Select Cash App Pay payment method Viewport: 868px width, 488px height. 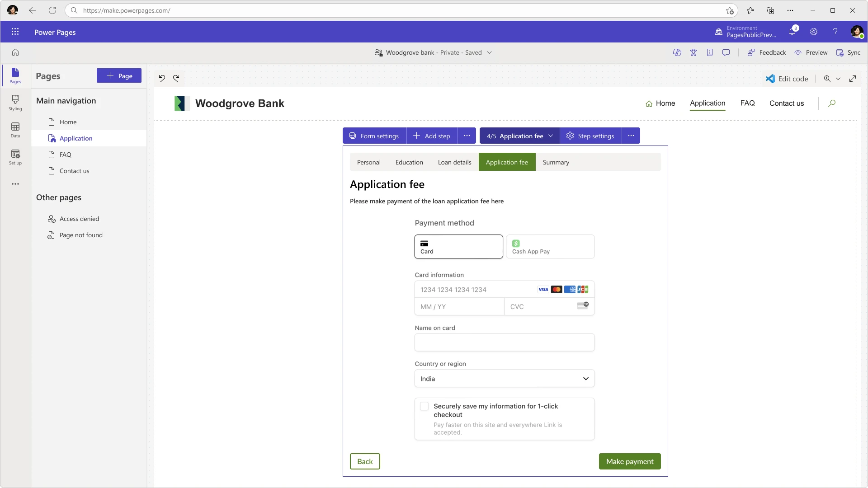550,247
